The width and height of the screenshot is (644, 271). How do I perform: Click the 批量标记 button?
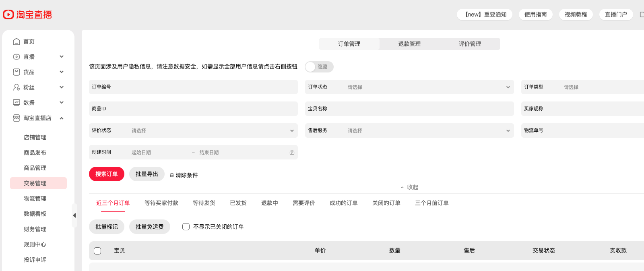click(x=107, y=227)
